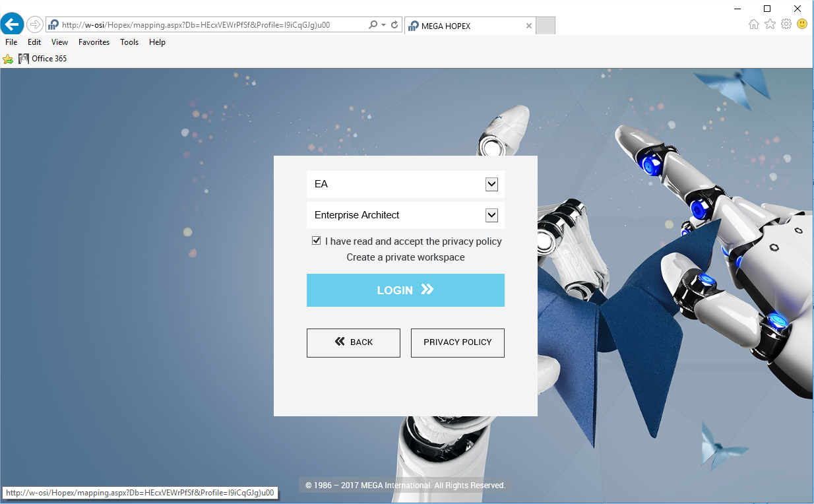Open the Tools menu
Image resolution: width=814 pixels, height=504 pixels.
(129, 42)
